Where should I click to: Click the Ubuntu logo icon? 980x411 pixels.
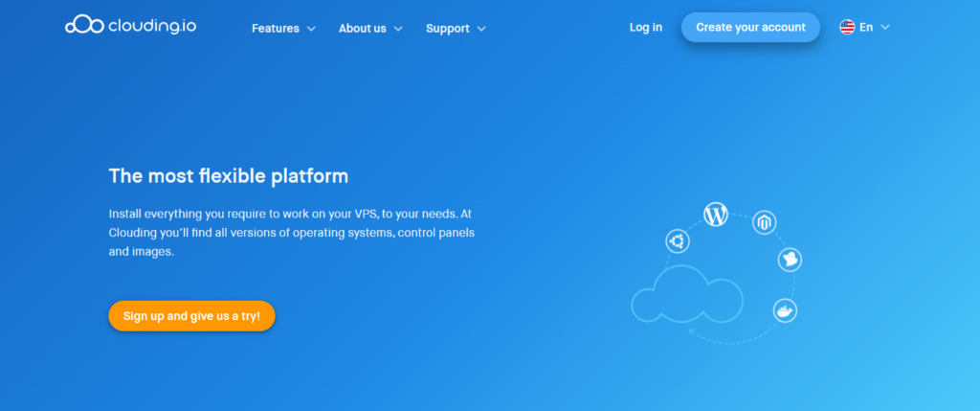pyautogui.click(x=678, y=240)
